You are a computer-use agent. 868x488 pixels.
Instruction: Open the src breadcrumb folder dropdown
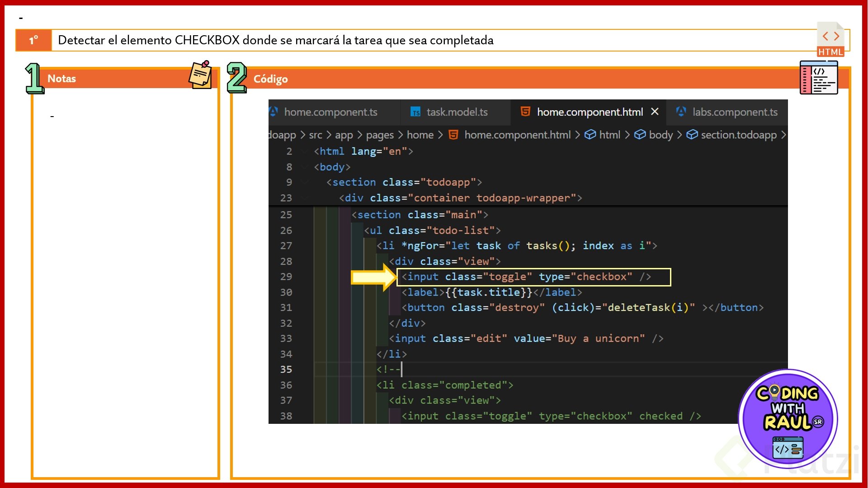tap(315, 135)
